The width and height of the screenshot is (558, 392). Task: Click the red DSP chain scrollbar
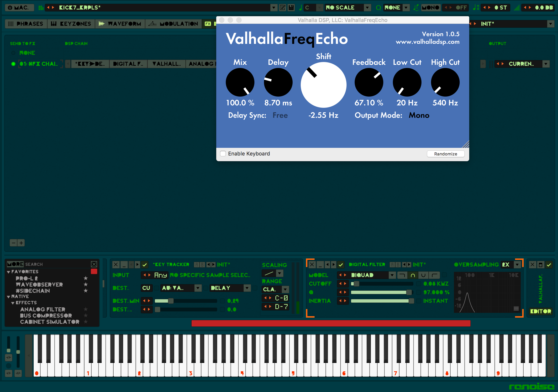click(x=331, y=323)
